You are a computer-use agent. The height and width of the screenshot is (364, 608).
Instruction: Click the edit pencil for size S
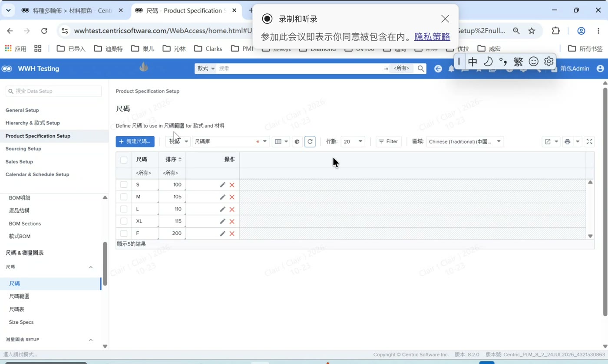pyautogui.click(x=222, y=185)
